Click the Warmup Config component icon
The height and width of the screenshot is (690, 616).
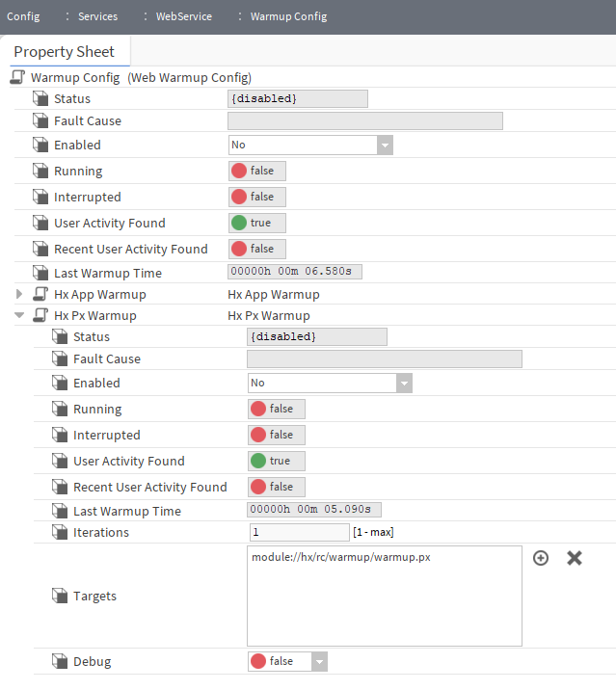coord(17,77)
